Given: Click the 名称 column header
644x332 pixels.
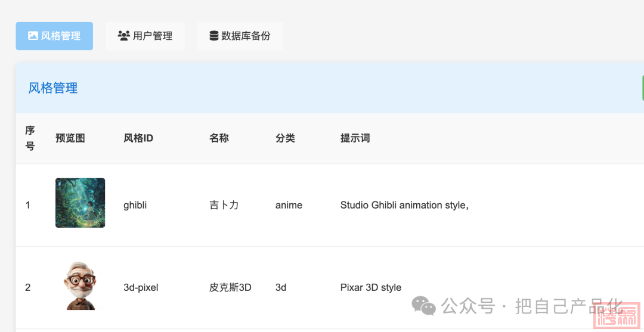Looking at the screenshot, I should click(x=219, y=138).
